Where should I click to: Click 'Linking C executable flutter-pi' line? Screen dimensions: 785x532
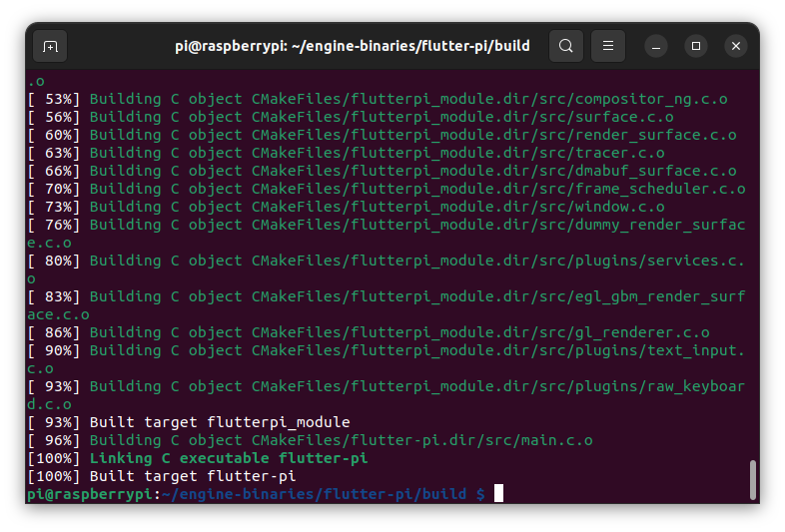[198, 459]
